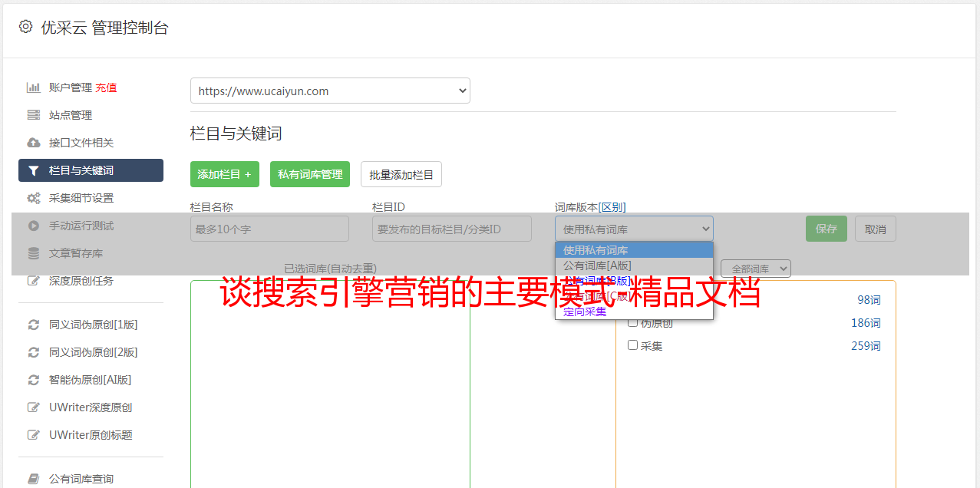Open the https://www.ucaiyun.com site dropdown
Image resolution: width=980 pixels, height=488 pixels.
[330, 91]
